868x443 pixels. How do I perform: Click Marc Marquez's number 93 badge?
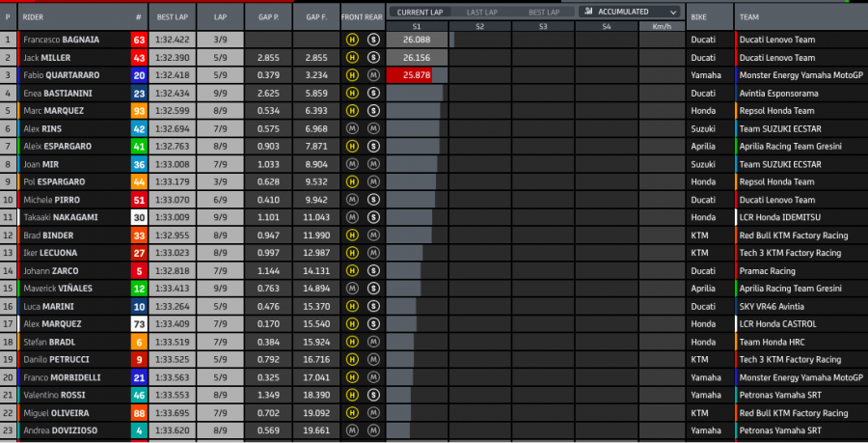pyautogui.click(x=139, y=111)
